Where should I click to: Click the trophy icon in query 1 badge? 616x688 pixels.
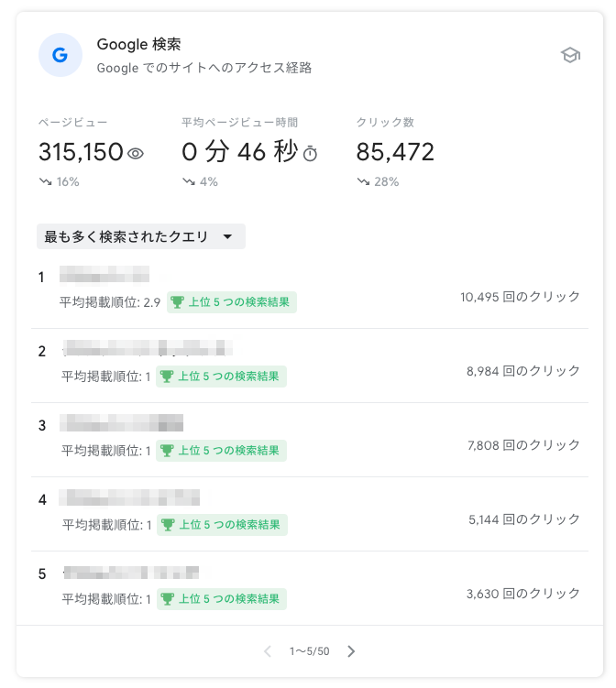click(x=177, y=302)
